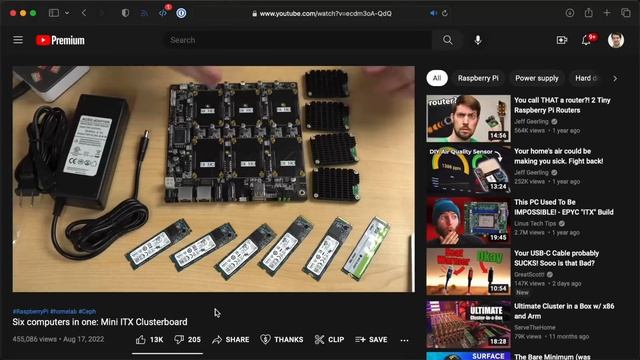The height and width of the screenshot is (360, 640).
Task: Open Safari share sheet icon
Action: click(x=588, y=13)
